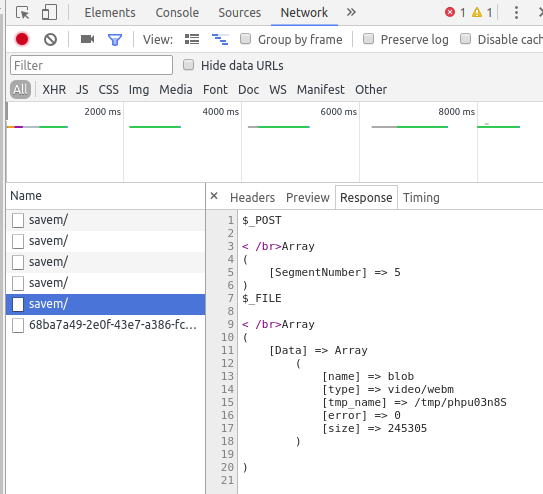Filter requests by Media
The width and height of the screenshot is (543, 494).
pyautogui.click(x=176, y=90)
